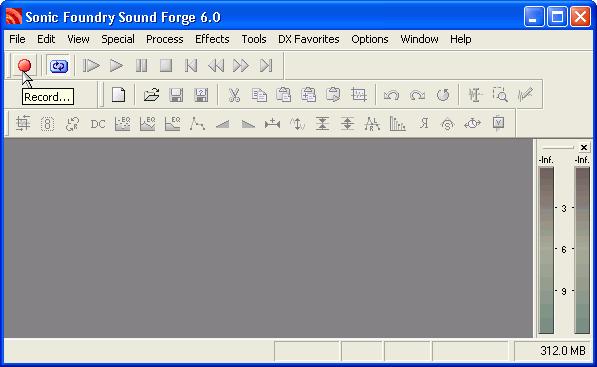Click the red Record button

point(24,66)
